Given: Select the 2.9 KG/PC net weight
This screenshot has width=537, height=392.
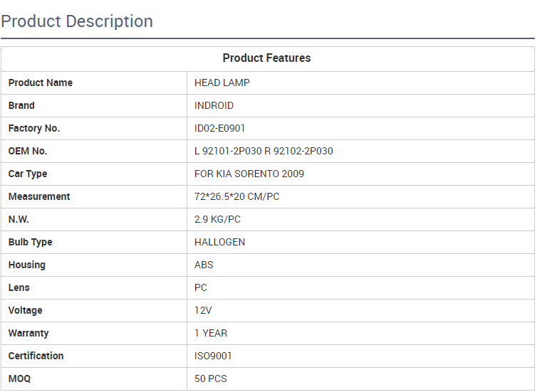Looking at the screenshot, I should click(217, 219).
